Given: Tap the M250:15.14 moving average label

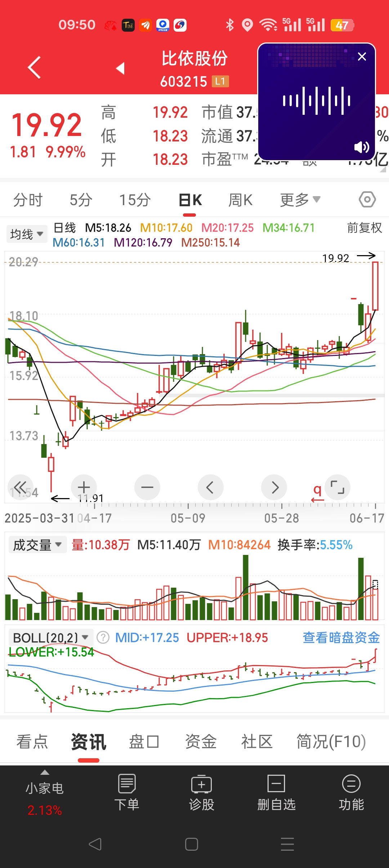Looking at the screenshot, I should click(x=210, y=243).
